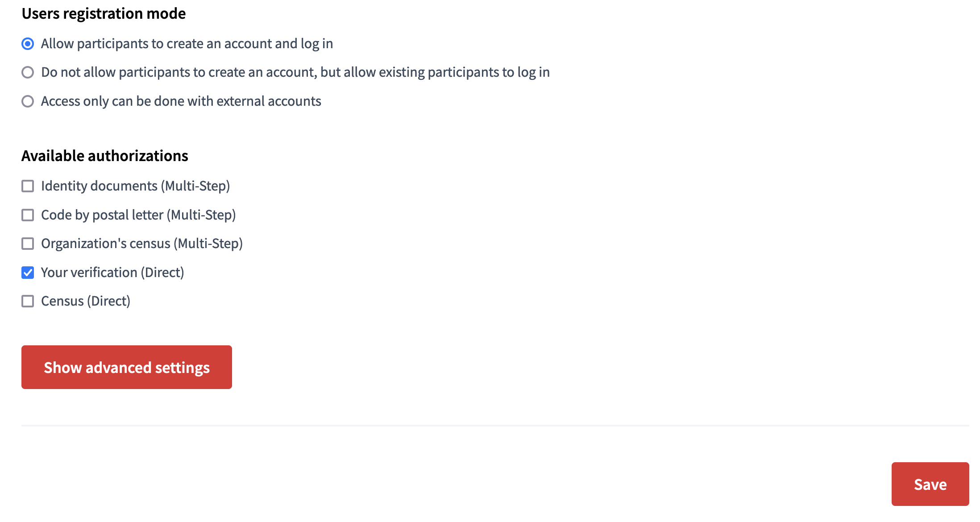The width and height of the screenshot is (980, 522).
Task: Enable the Census (Direct) checkbox
Action: [x=28, y=301]
